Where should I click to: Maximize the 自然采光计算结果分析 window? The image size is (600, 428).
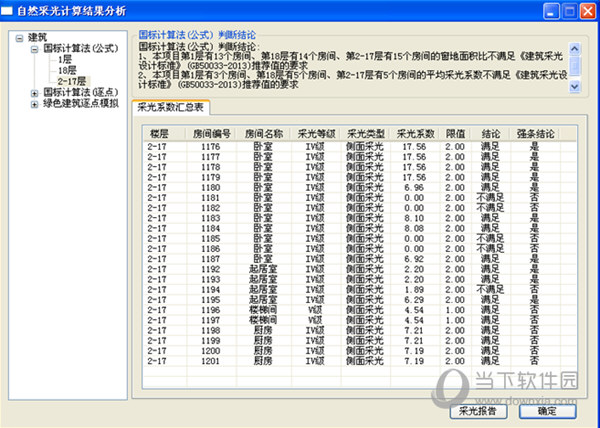[565, 11]
